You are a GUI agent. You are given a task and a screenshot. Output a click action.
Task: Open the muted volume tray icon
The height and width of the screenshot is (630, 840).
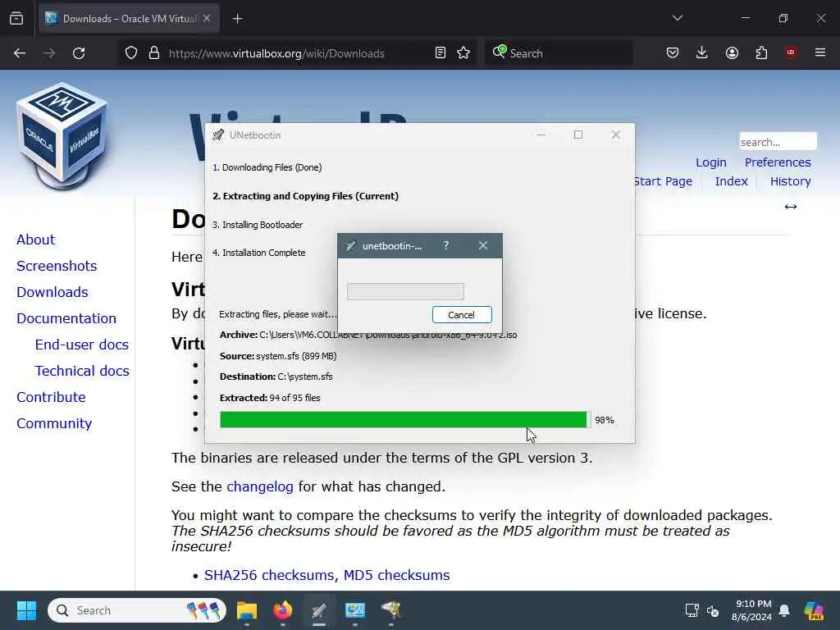713,610
